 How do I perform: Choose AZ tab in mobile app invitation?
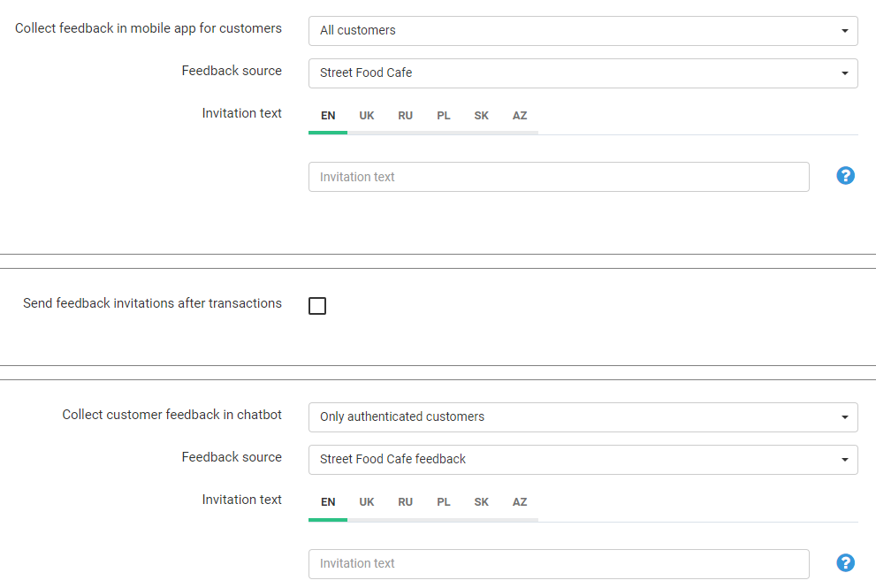point(520,116)
